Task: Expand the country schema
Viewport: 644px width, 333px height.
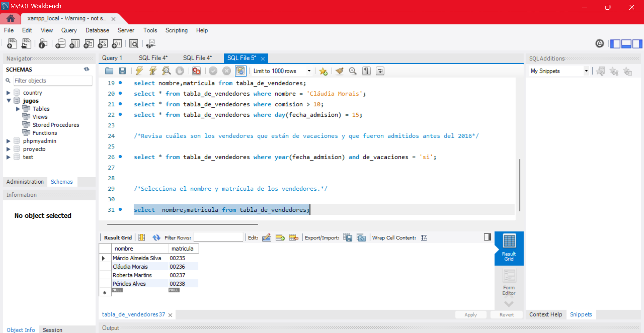Action: pos(8,93)
